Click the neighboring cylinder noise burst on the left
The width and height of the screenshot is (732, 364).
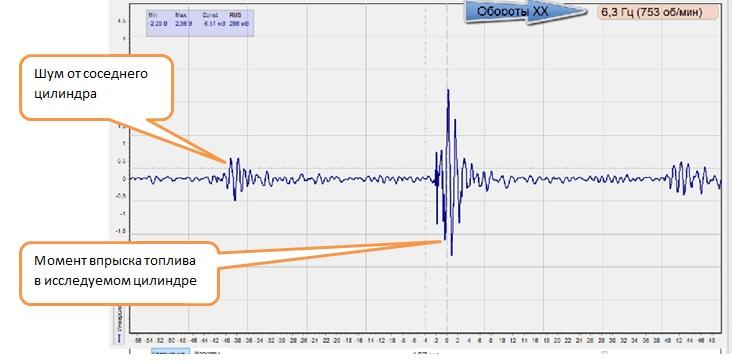point(234,179)
